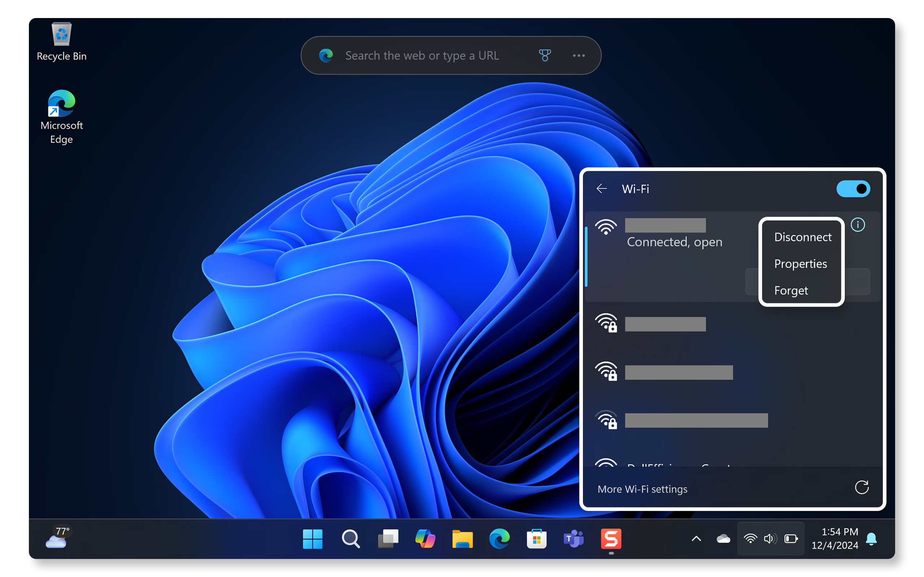
Task: Select Disconnect in the context menu
Action: click(802, 237)
